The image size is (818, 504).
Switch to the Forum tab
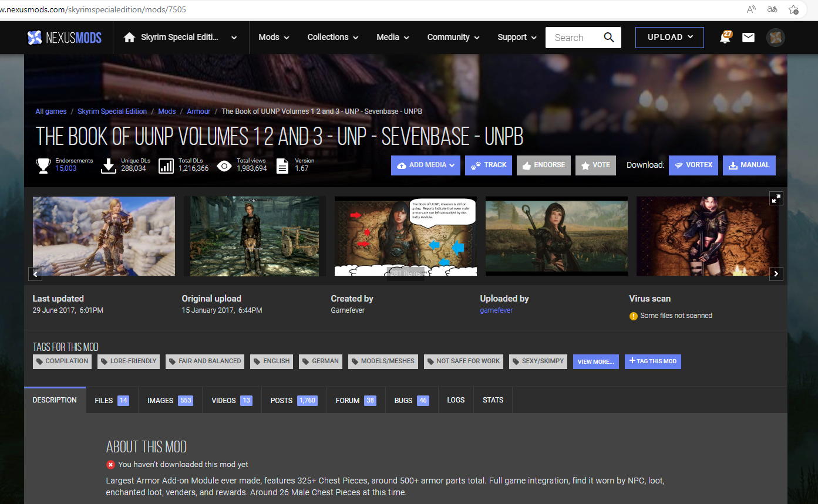coord(356,400)
